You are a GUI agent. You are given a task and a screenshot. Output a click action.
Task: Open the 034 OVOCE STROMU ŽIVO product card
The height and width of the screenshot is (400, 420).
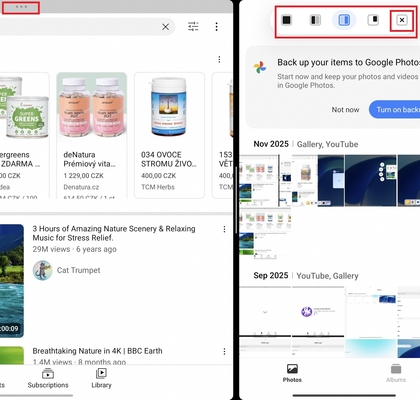[169, 135]
